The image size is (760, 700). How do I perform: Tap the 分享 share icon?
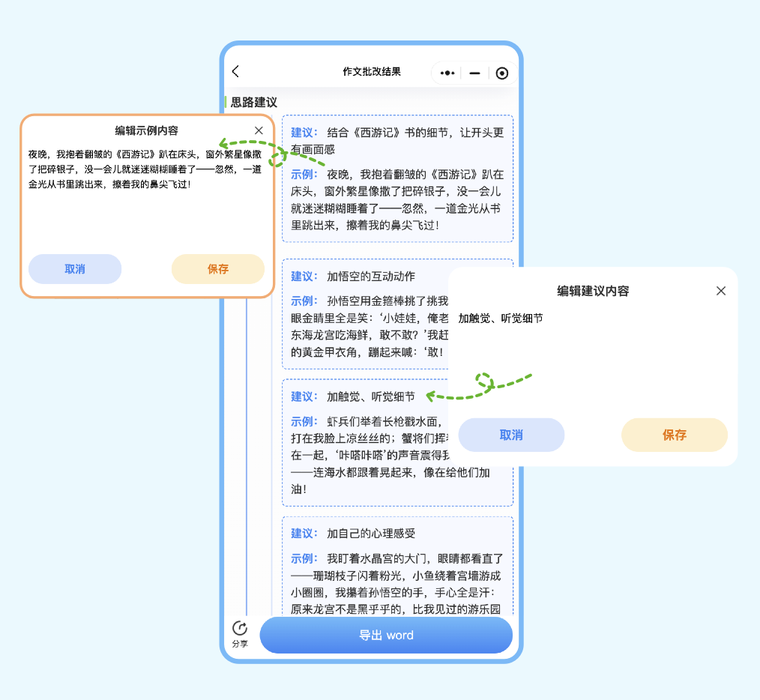(x=240, y=633)
